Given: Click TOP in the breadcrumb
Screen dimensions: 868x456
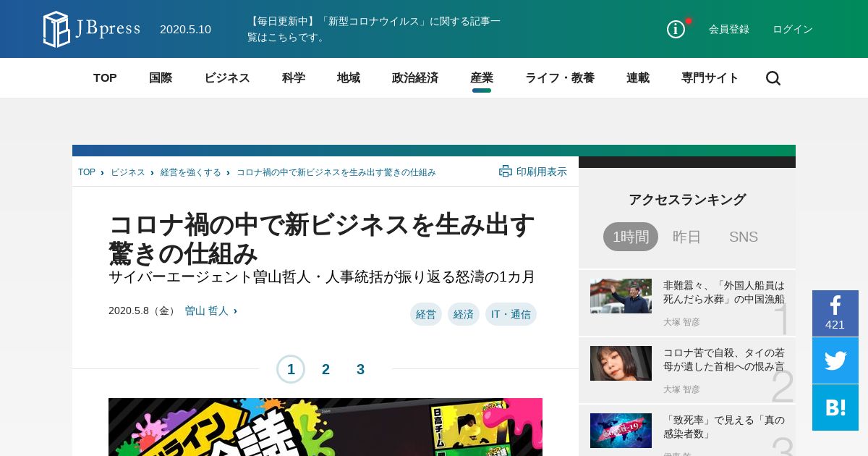Looking at the screenshot, I should click(x=87, y=172).
